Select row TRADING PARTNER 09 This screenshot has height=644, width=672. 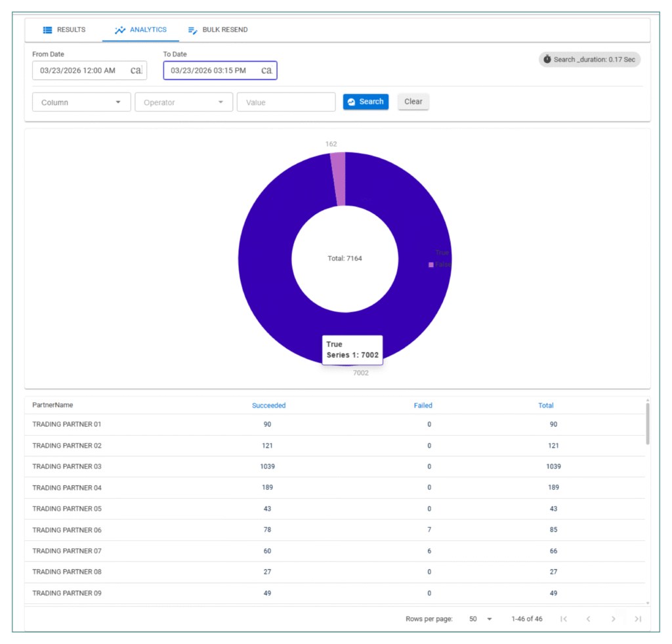335,593
